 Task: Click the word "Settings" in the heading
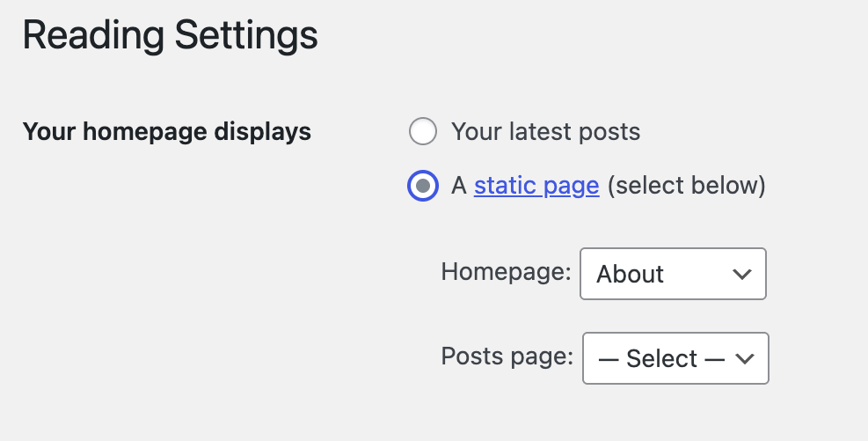click(x=246, y=36)
